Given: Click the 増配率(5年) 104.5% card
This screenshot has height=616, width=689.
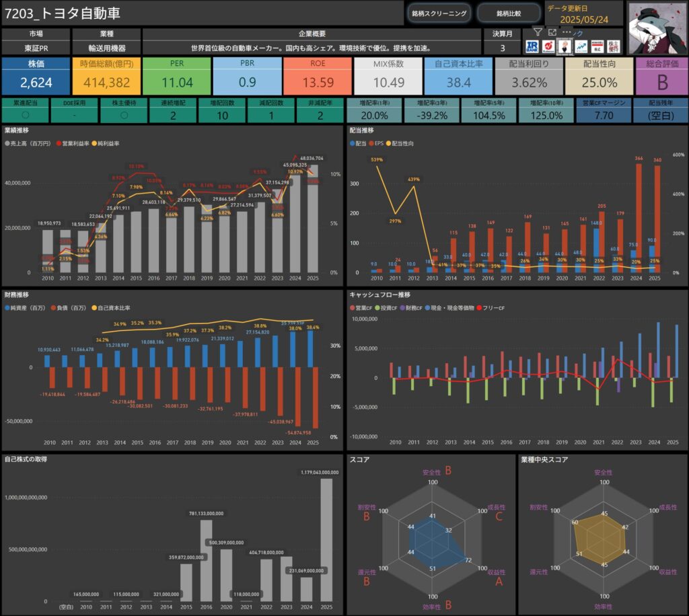Looking at the screenshot, I should [x=489, y=110].
